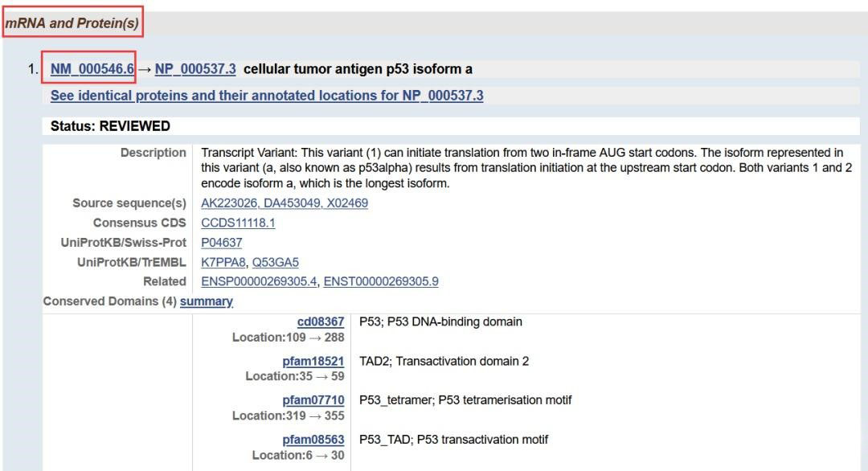Open conserved domain cd08367
Screen dimensions: 868x471
pyautogui.click(x=321, y=322)
